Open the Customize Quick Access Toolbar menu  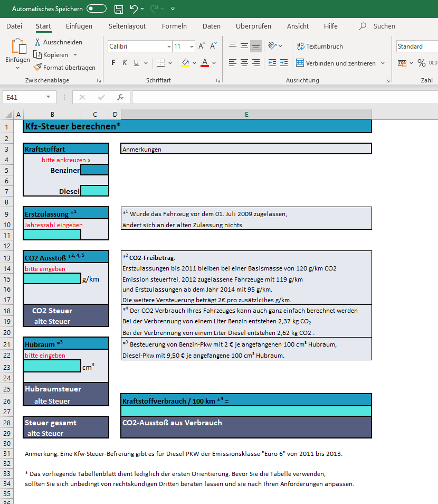[173, 8]
